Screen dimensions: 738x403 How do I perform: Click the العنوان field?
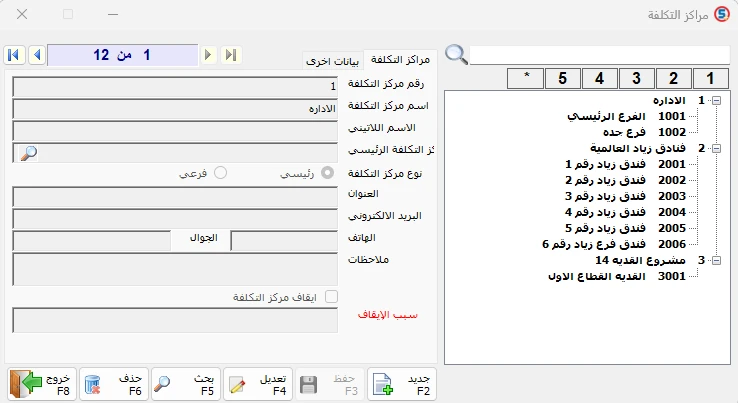[x=175, y=197]
